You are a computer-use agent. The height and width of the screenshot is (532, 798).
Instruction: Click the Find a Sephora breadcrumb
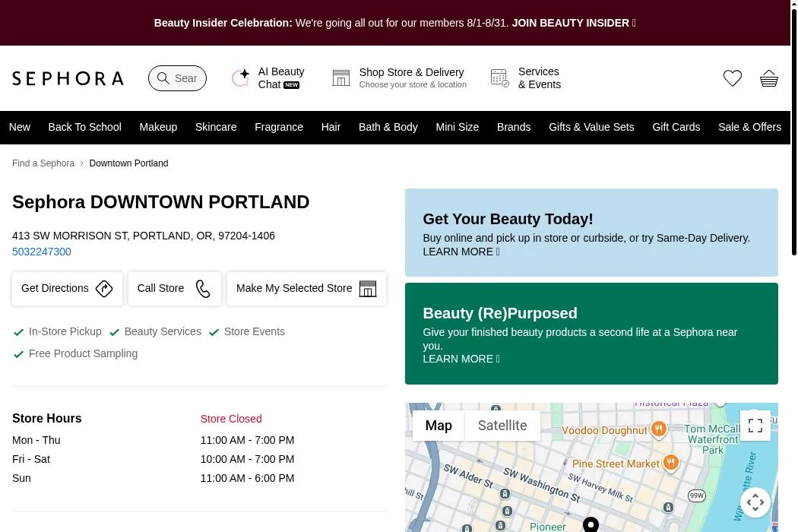pyautogui.click(x=43, y=163)
